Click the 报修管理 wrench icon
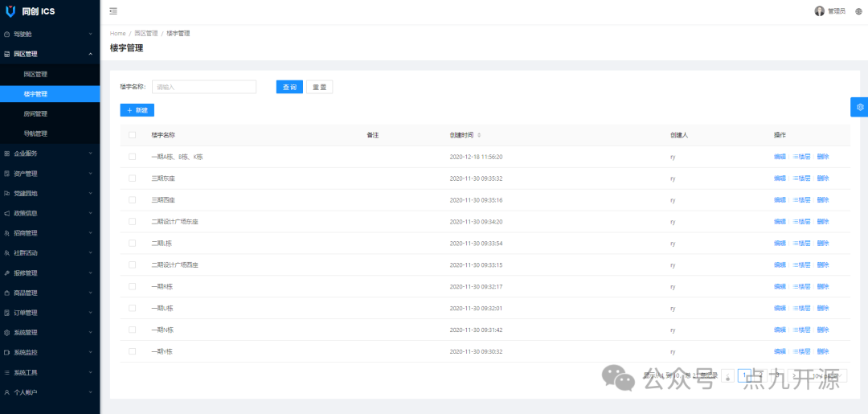 point(6,273)
